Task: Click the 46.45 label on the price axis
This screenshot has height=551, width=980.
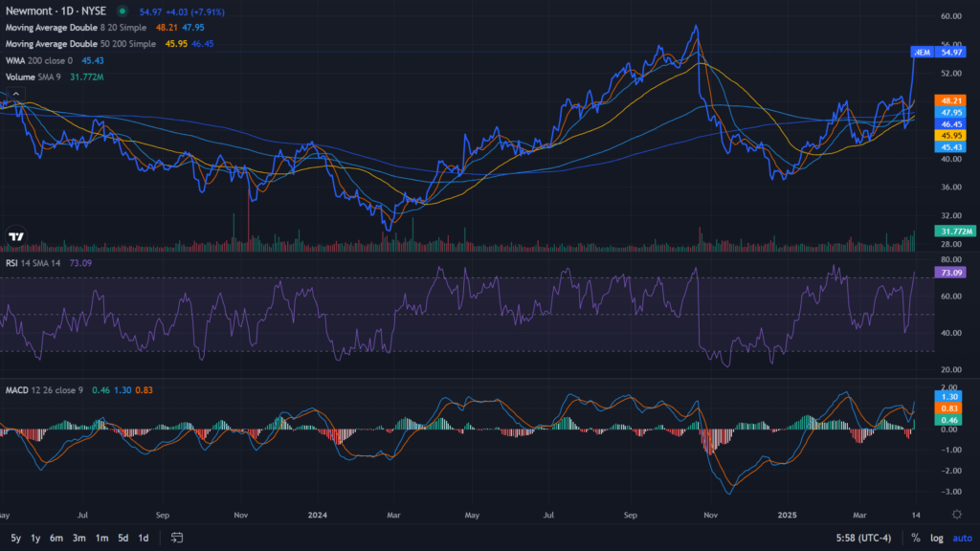Action: click(950, 124)
